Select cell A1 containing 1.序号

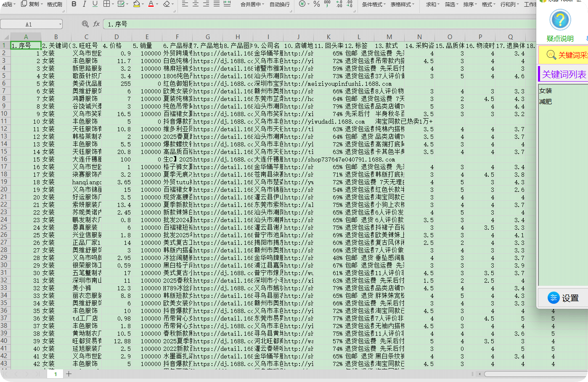26,45
